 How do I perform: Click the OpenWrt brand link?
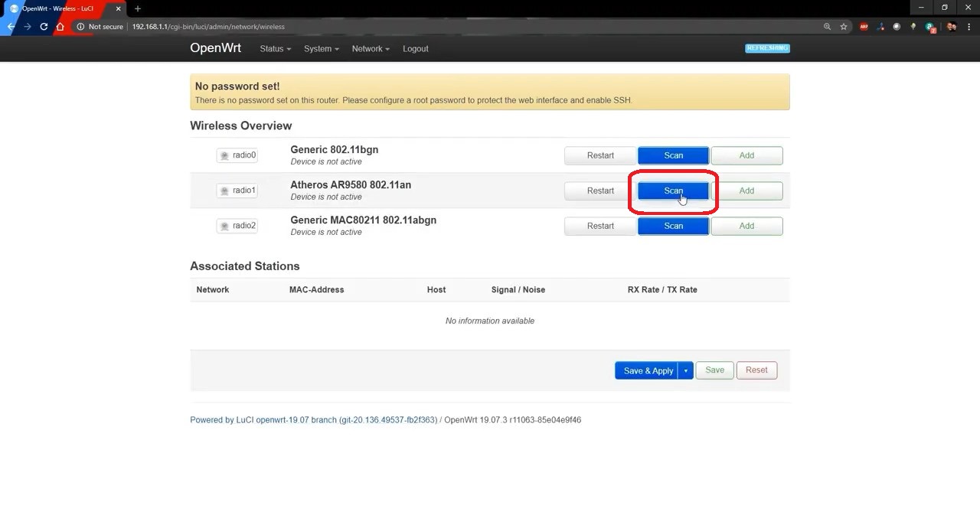(215, 48)
